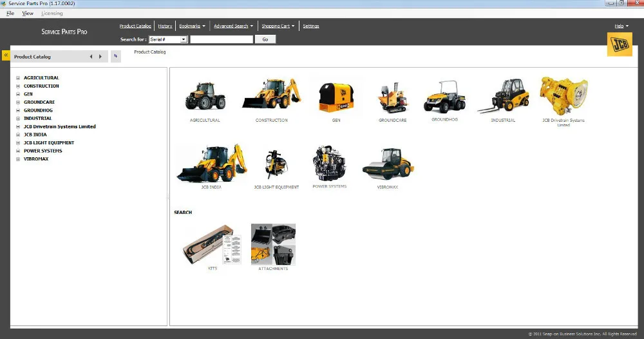Viewport: 644px width, 339px height.
Task: Click the JCB logo
Action: click(620, 44)
